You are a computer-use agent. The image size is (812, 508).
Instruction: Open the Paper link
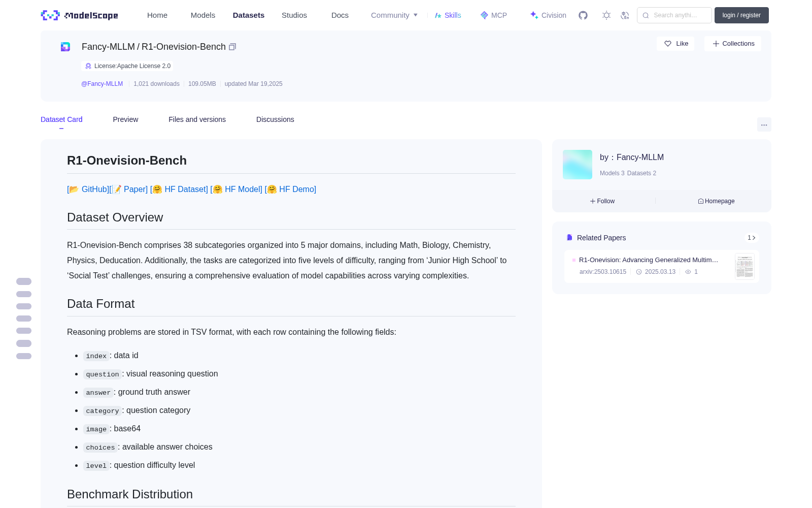coord(129,189)
